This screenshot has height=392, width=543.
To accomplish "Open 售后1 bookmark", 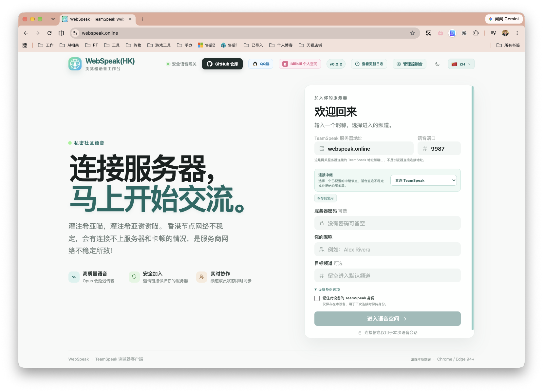I will point(229,45).
